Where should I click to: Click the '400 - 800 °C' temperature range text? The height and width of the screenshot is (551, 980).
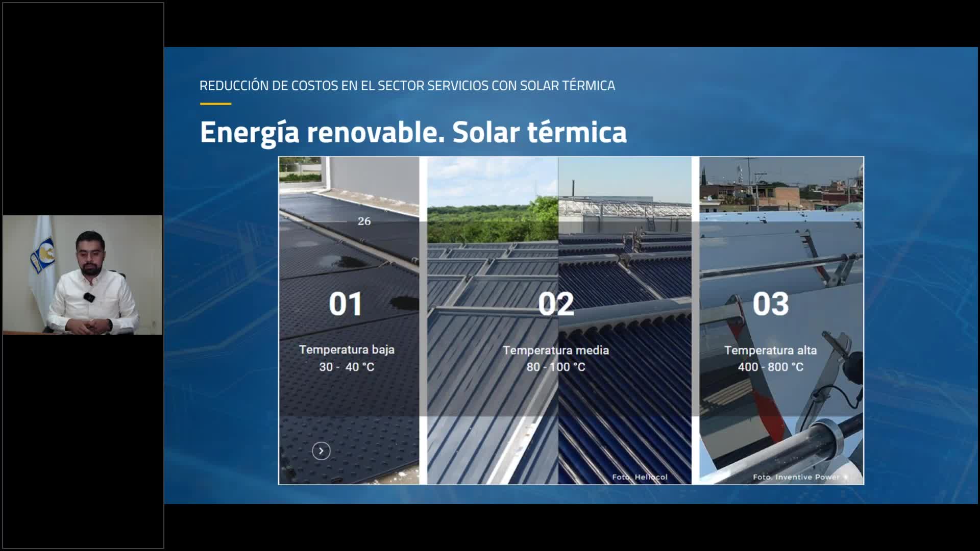pyautogui.click(x=771, y=367)
